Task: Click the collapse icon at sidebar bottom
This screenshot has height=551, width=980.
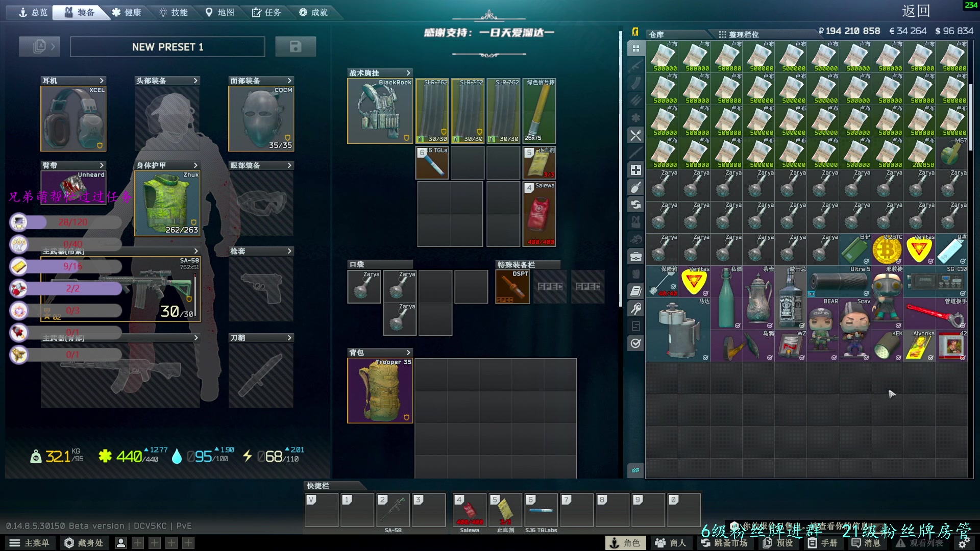Action: pyautogui.click(x=635, y=470)
